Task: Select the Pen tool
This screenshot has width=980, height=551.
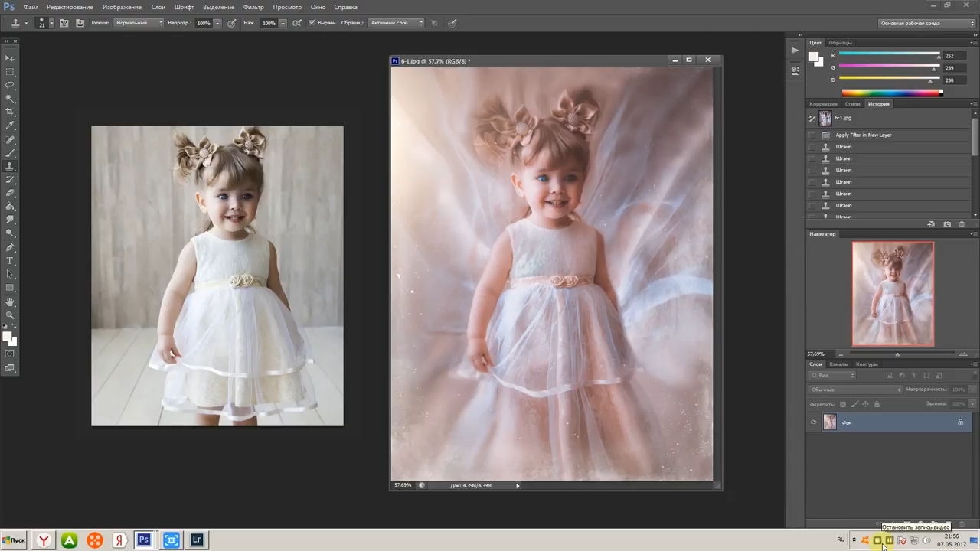Action: pyautogui.click(x=10, y=248)
